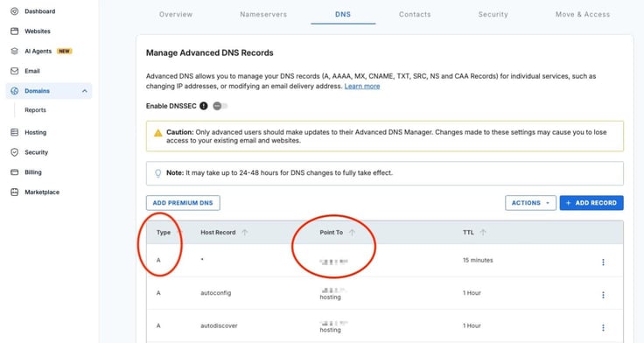The image size is (644, 343).
Task: Open options menu for autodiscover record
Action: (603, 328)
